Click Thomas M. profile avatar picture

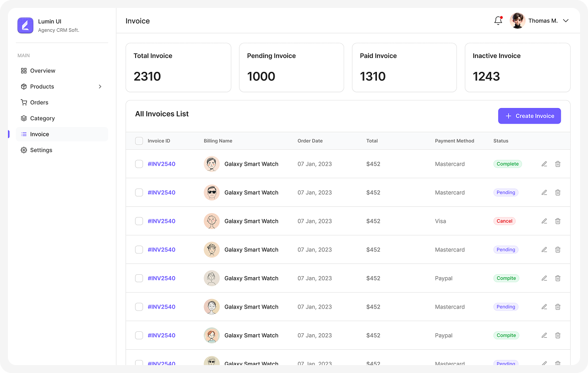(x=517, y=21)
